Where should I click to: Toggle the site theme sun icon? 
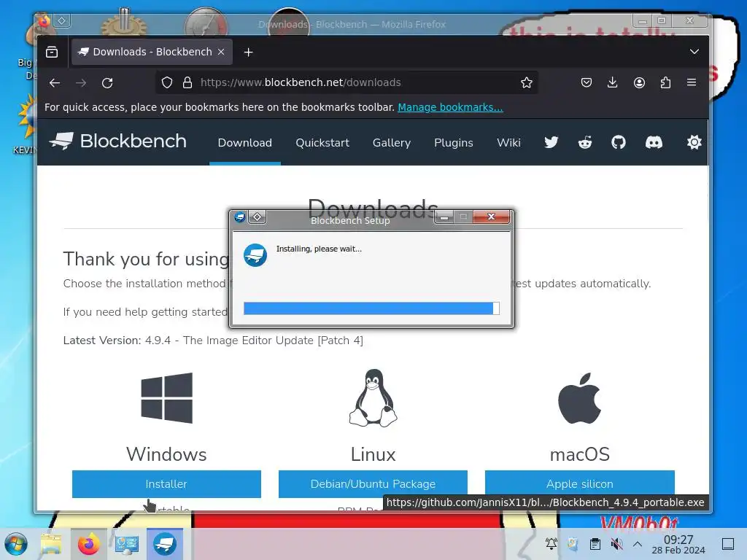[694, 142]
